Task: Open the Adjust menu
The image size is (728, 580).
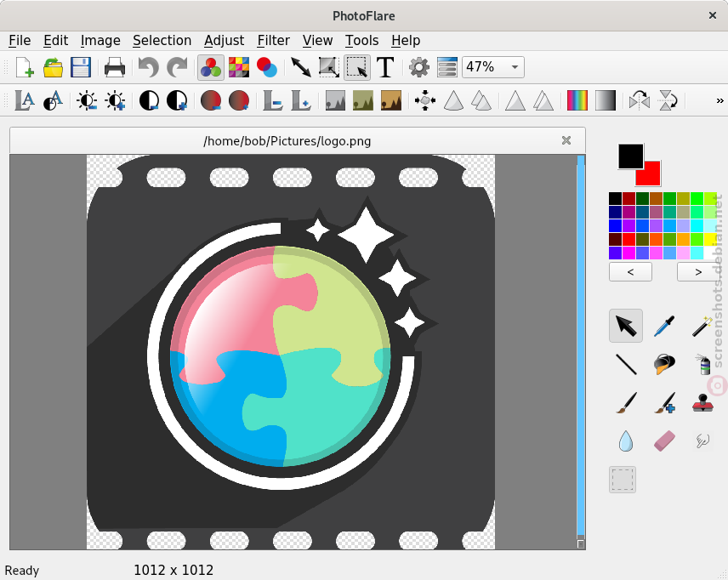Action: click(225, 41)
